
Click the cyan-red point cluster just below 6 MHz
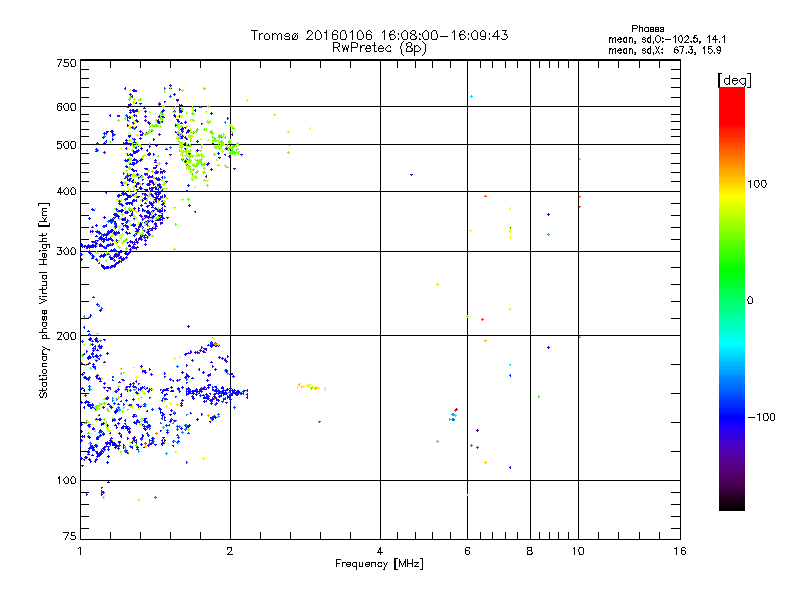tap(453, 414)
